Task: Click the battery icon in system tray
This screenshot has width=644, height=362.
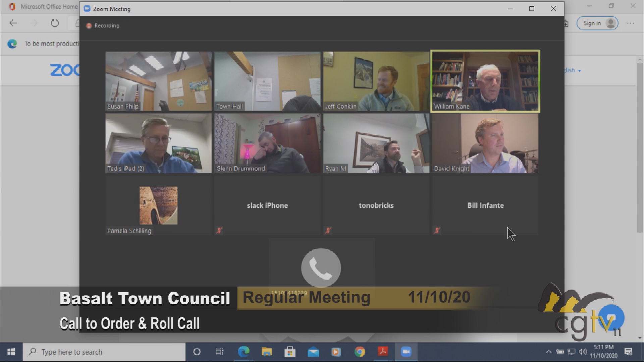Action: [560, 352]
